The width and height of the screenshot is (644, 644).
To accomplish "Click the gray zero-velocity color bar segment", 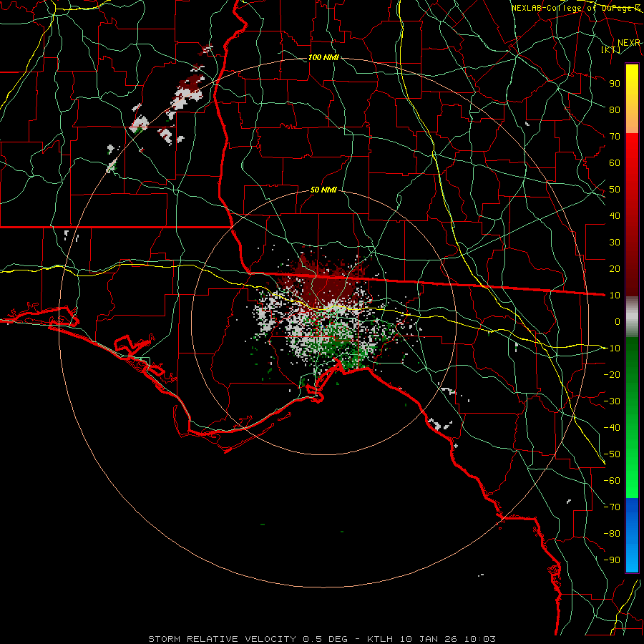I will tap(632, 317).
